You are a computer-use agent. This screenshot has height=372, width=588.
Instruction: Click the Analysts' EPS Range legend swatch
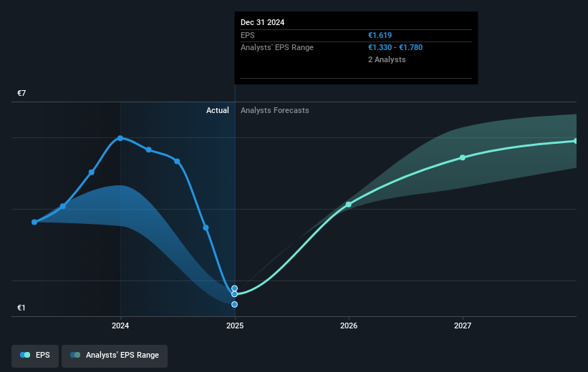point(75,355)
